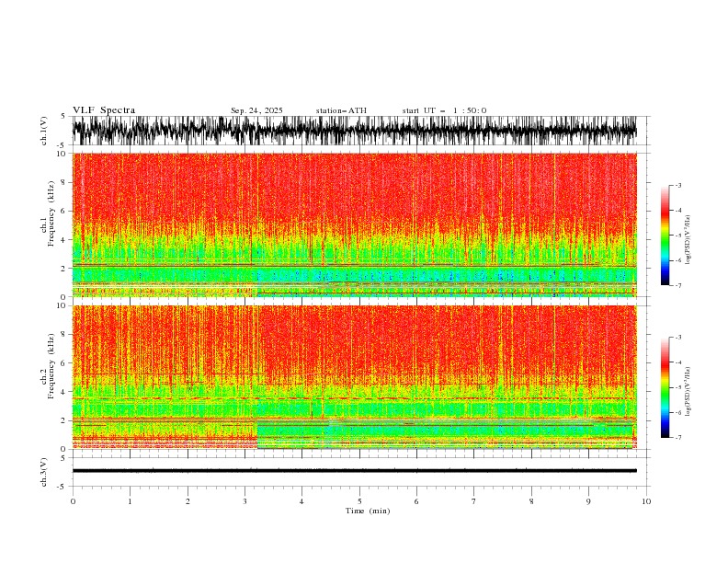Click time axis tick label "8"

coord(531,501)
